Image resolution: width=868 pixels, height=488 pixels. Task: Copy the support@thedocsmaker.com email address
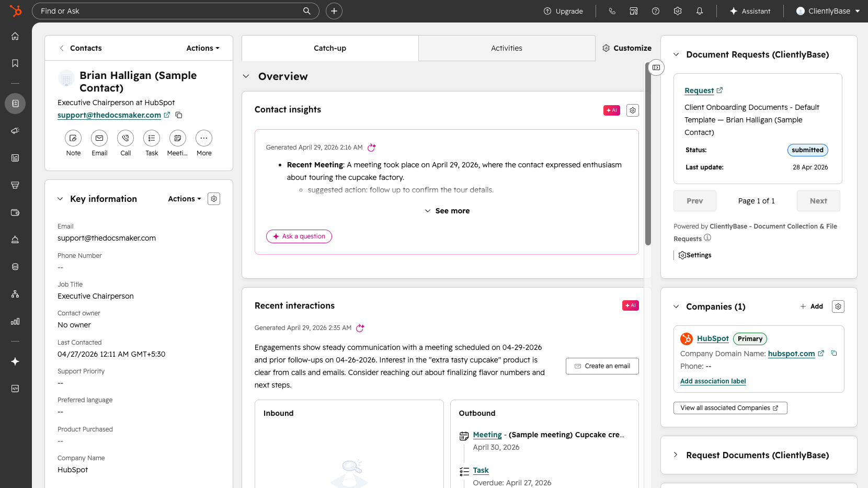click(179, 115)
